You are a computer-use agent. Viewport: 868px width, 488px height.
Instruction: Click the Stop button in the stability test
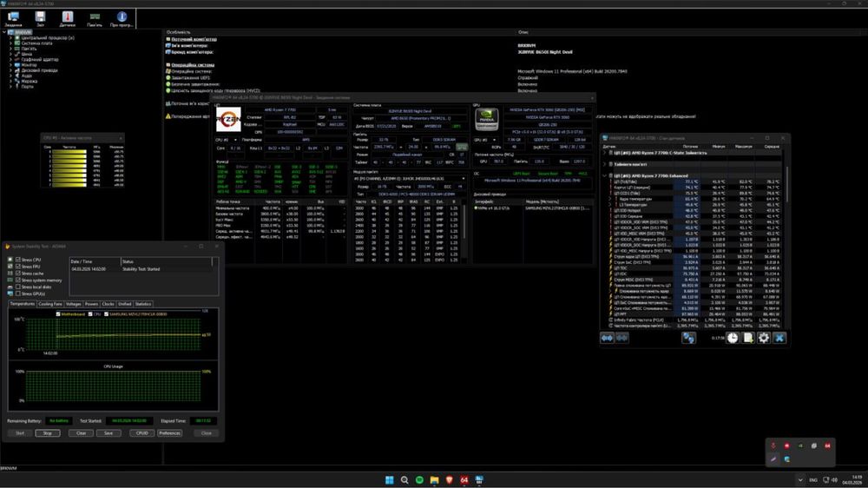48,433
